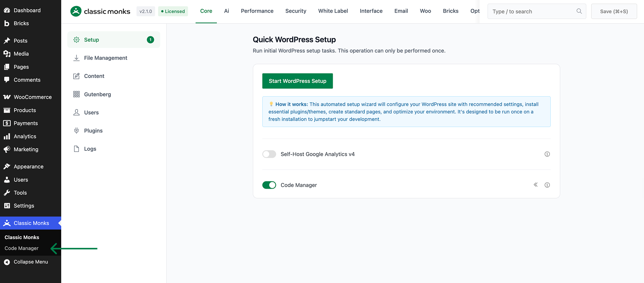
Task: Click info icon for Code Manager row
Action: tap(547, 185)
